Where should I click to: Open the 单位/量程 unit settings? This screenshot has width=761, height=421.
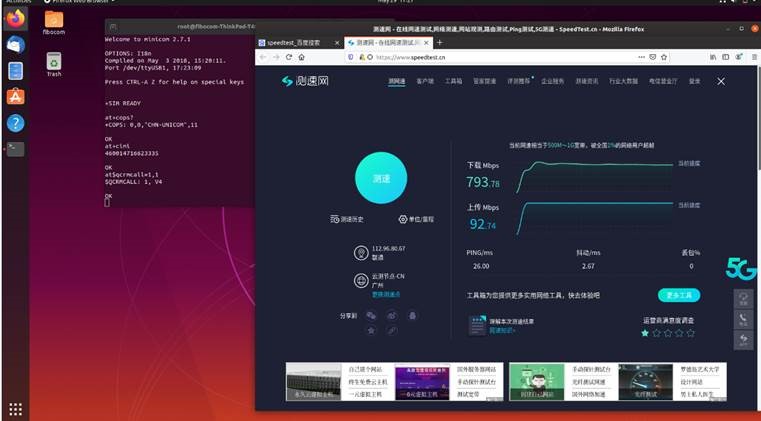(x=416, y=219)
